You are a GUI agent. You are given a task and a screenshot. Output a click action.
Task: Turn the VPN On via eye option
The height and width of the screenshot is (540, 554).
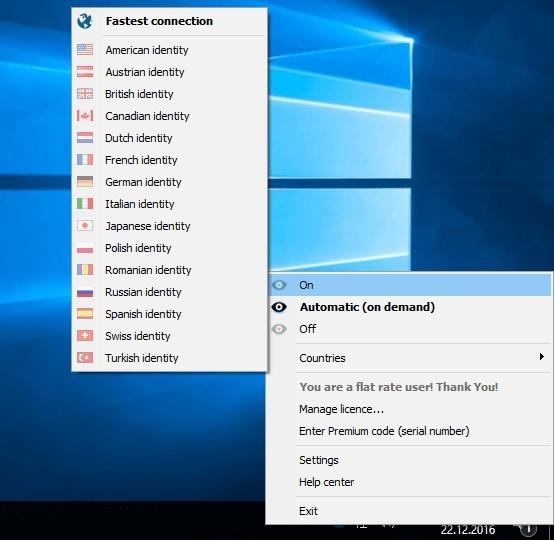point(410,285)
